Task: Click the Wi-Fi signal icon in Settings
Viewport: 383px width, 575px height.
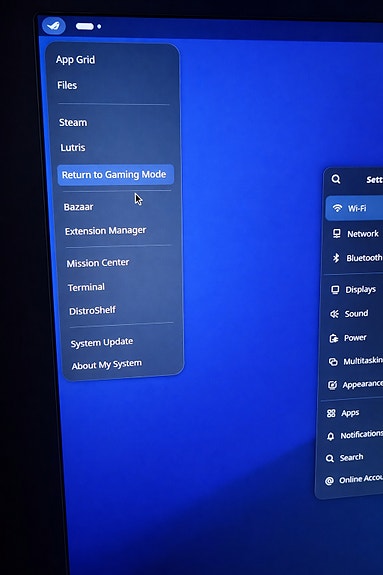Action: 337,208
